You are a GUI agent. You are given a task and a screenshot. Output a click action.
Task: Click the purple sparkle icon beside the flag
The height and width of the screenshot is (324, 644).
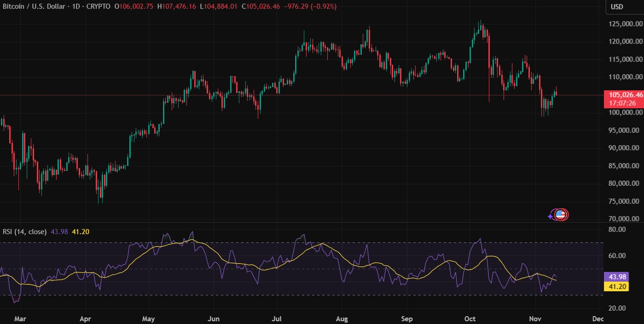(550, 217)
